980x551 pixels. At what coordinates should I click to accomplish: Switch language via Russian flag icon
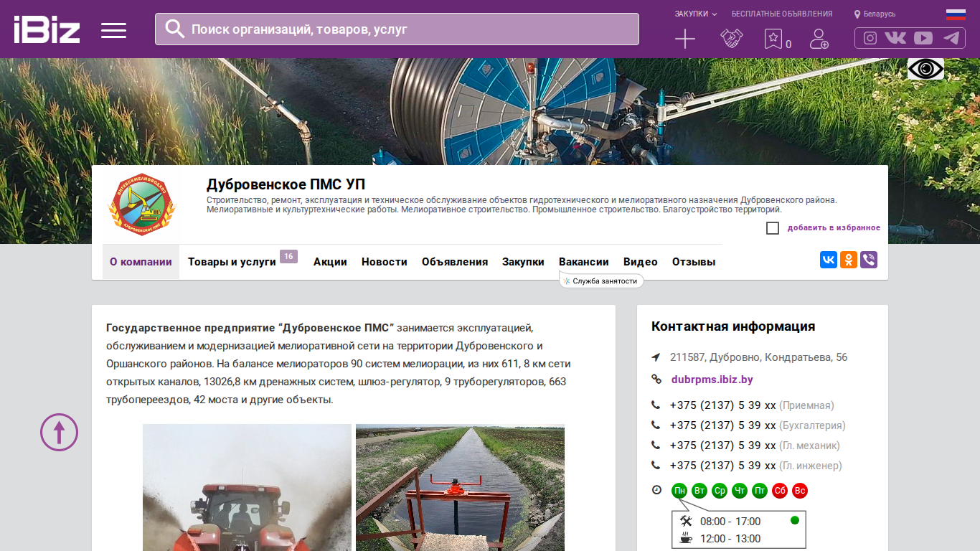coord(956,14)
